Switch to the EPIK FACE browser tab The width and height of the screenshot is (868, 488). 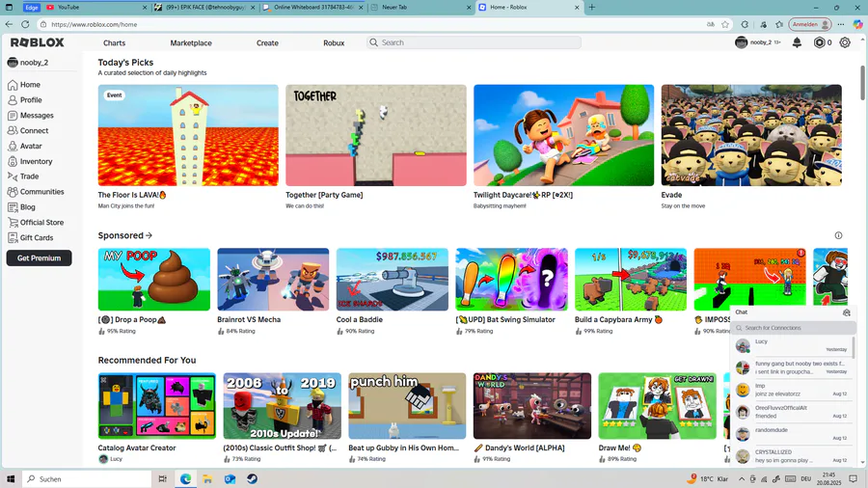(x=205, y=7)
